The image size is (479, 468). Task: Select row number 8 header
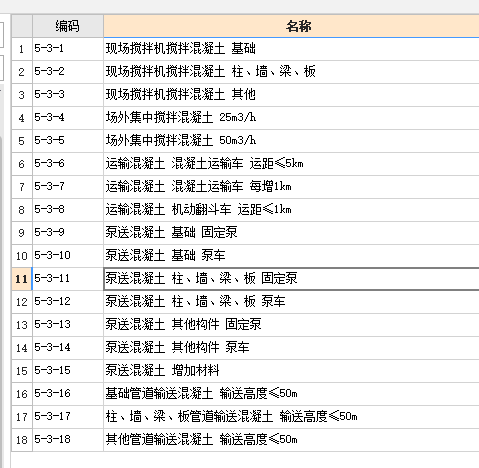pos(22,210)
